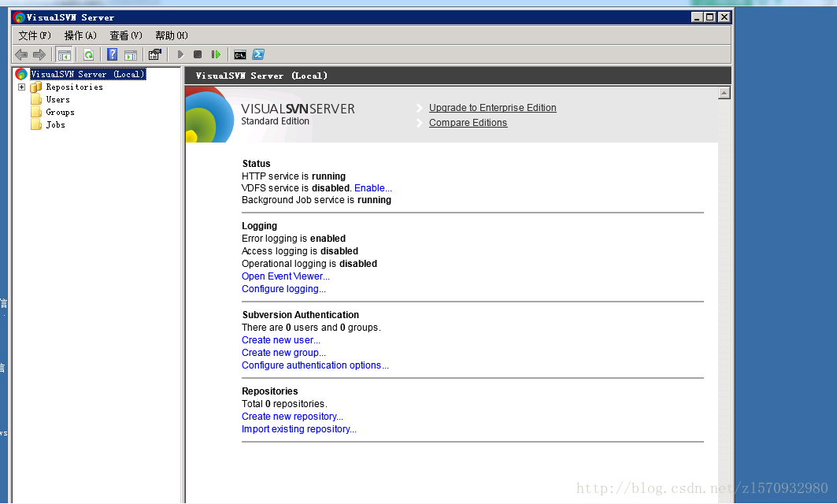Click the 'Error logging is enabled' text
The image size is (837, 504).
point(294,239)
